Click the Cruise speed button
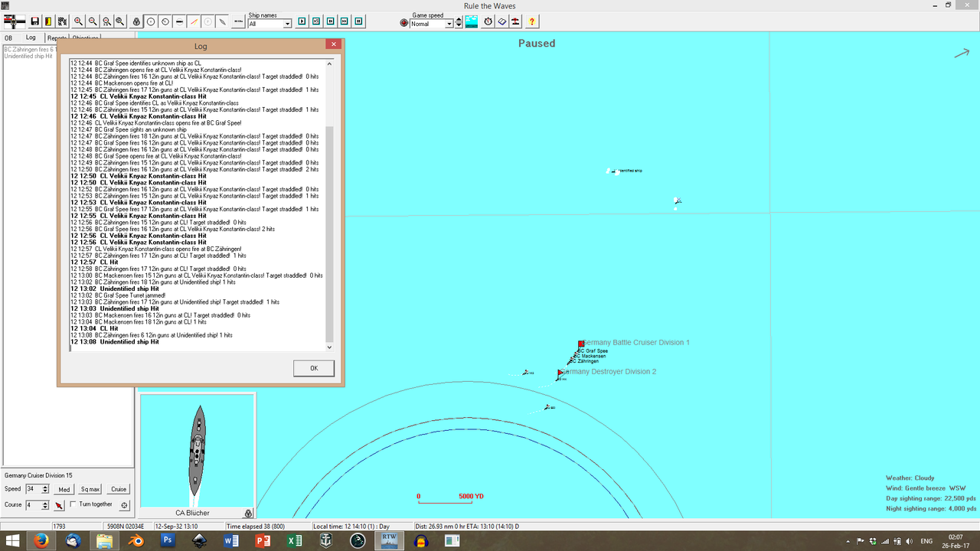 coord(118,489)
